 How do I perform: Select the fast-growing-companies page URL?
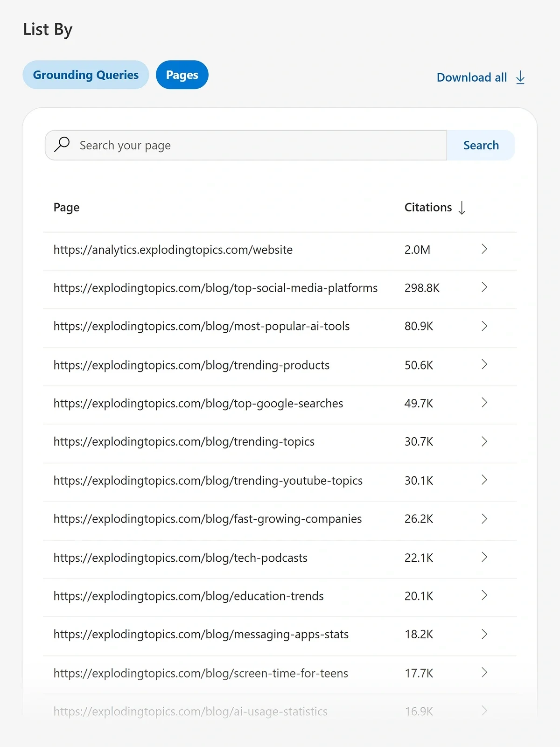pos(208,519)
